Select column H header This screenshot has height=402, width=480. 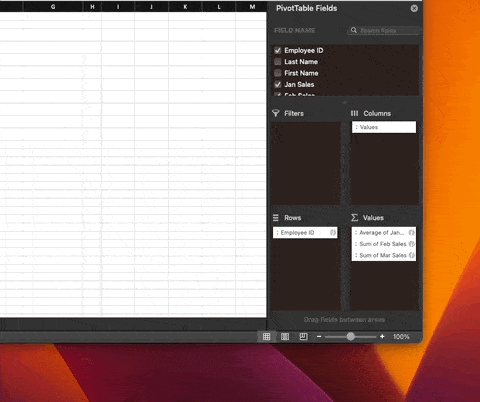[x=92, y=6]
